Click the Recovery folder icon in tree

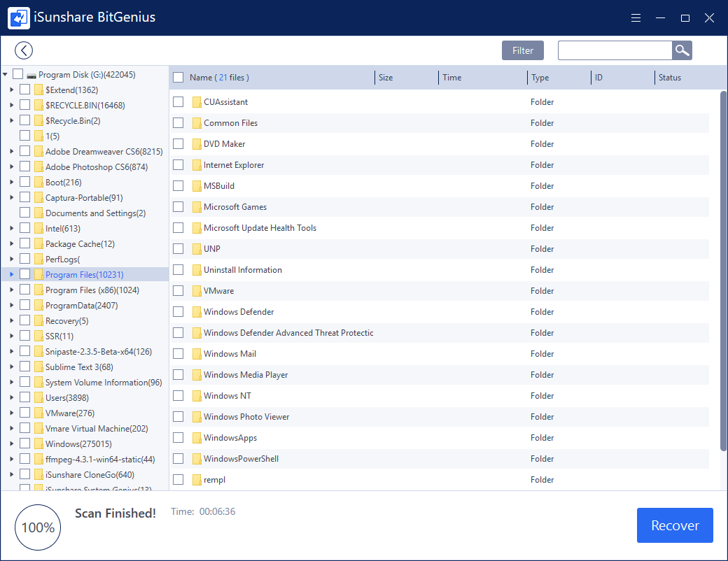click(x=39, y=320)
